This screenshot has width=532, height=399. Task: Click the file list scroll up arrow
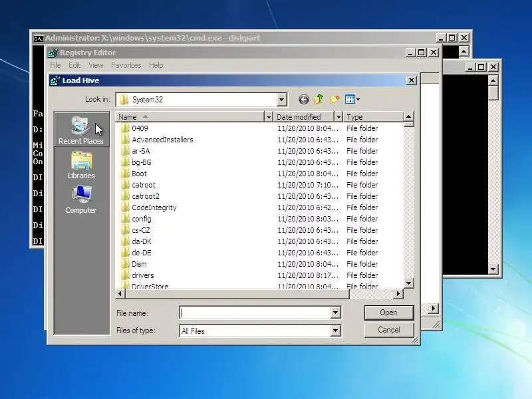coord(408,117)
